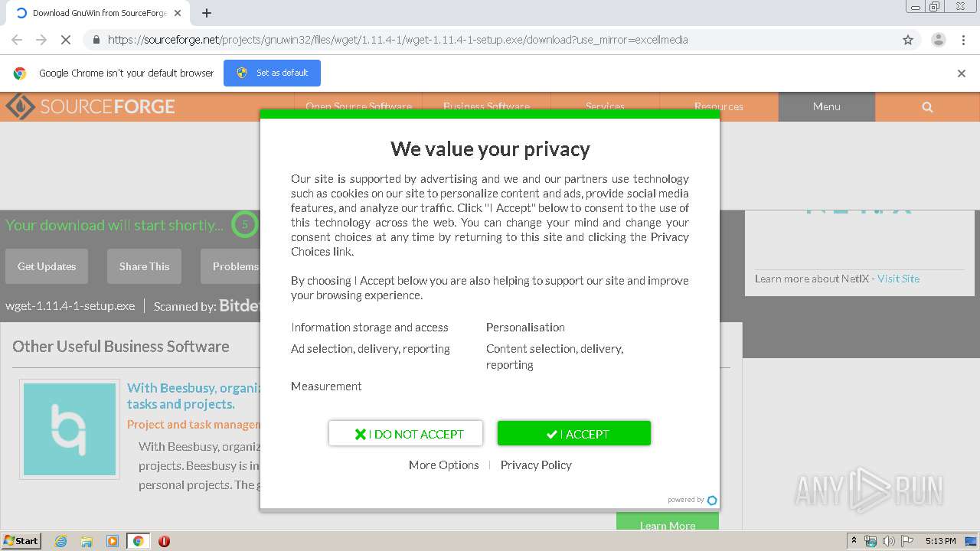The image size is (980, 551).
Task: Stop loading the page
Action: coord(65,40)
